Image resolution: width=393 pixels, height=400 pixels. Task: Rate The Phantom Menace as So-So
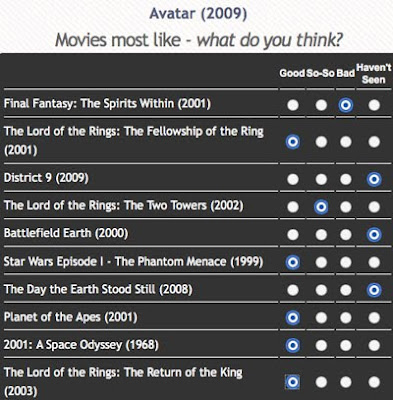[321, 262]
